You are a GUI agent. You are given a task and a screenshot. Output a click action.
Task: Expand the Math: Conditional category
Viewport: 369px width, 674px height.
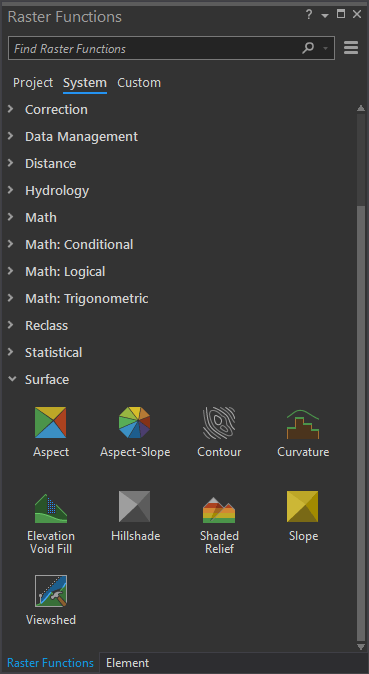[x=11, y=244]
